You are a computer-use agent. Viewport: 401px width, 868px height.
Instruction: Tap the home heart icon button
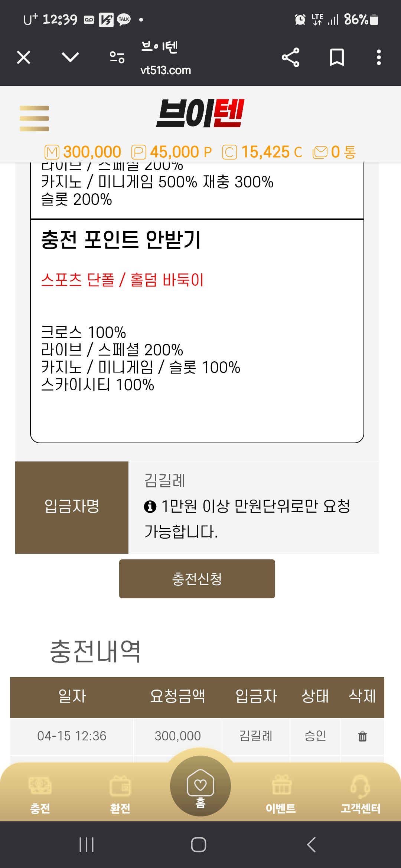(x=200, y=786)
